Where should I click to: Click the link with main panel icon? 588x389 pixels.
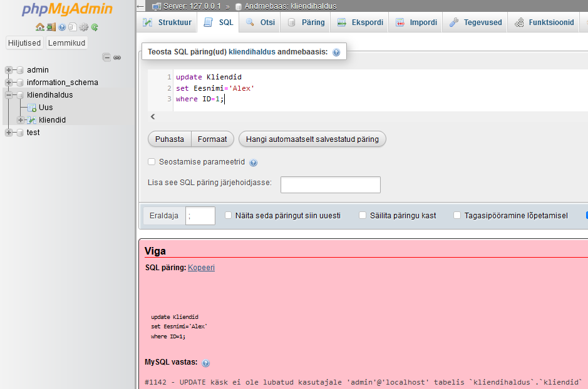tap(117, 58)
